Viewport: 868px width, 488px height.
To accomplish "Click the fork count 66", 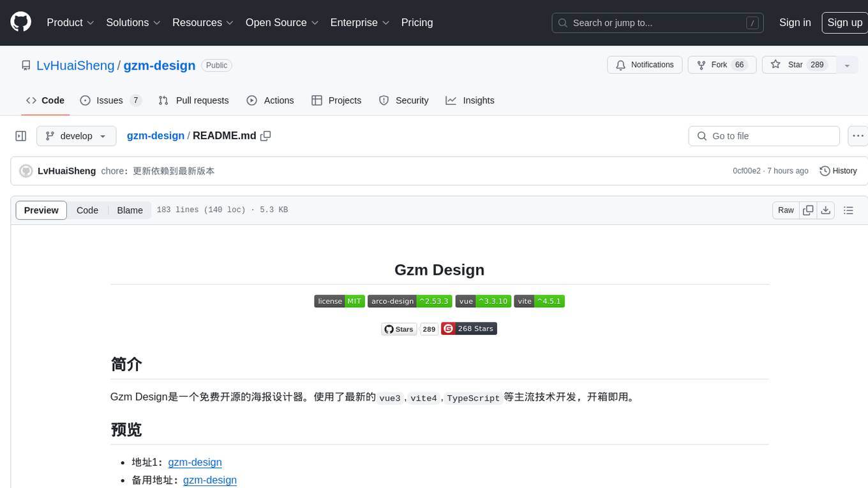I will click(x=740, y=65).
